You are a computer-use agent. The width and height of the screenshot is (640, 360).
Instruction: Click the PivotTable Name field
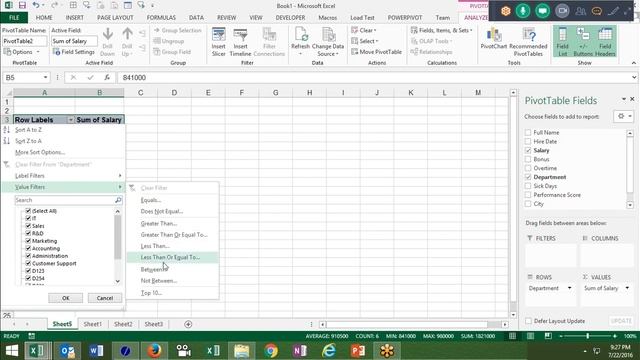(24, 41)
